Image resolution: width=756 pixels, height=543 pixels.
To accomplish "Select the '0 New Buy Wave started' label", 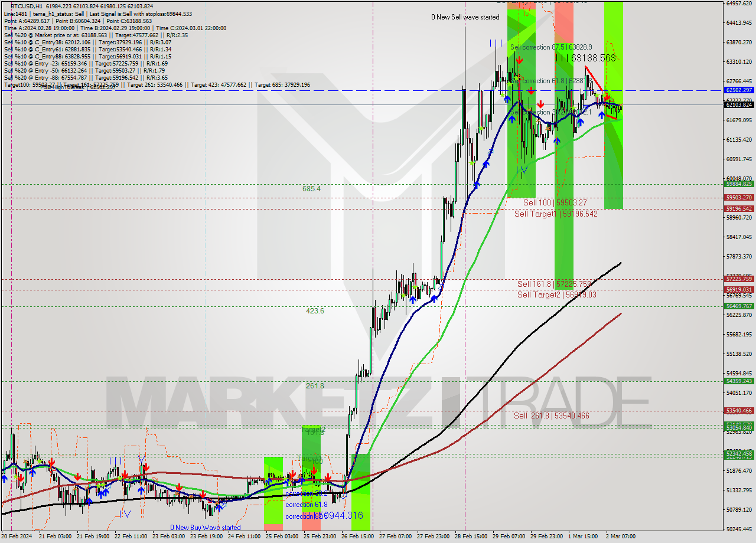I will 206,528.
